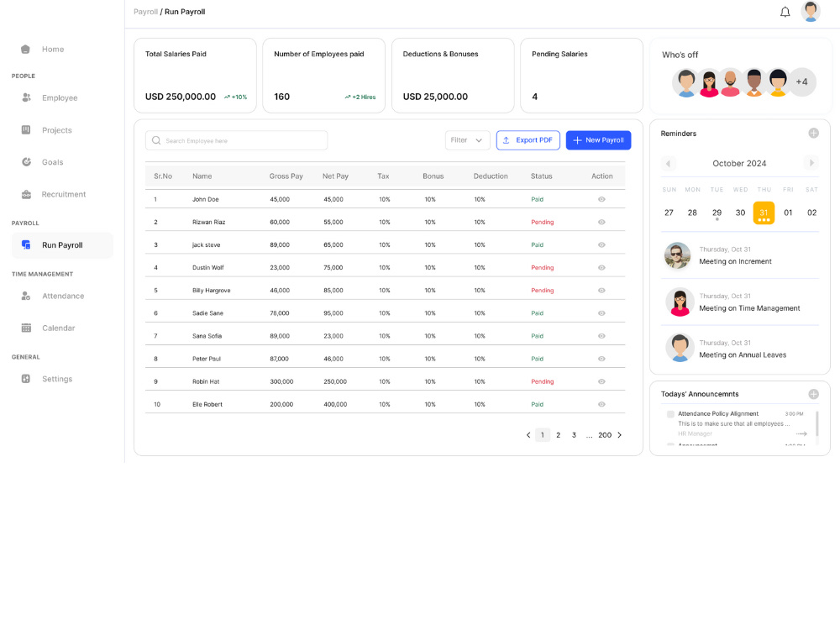The width and height of the screenshot is (840, 630).
Task: Open the Meeting on Increment reminder
Action: pos(740,255)
